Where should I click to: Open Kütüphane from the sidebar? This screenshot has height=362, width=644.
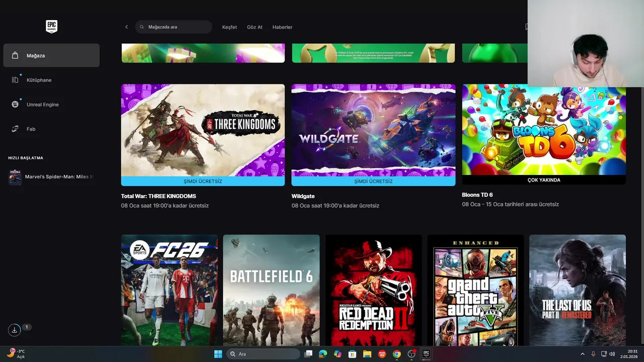51,80
